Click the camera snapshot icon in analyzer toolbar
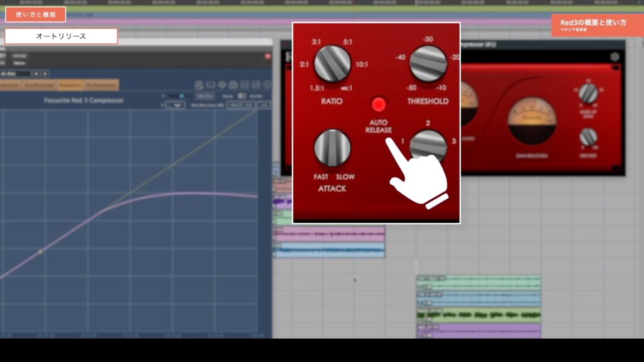The width and height of the screenshot is (644, 362). pos(233,85)
